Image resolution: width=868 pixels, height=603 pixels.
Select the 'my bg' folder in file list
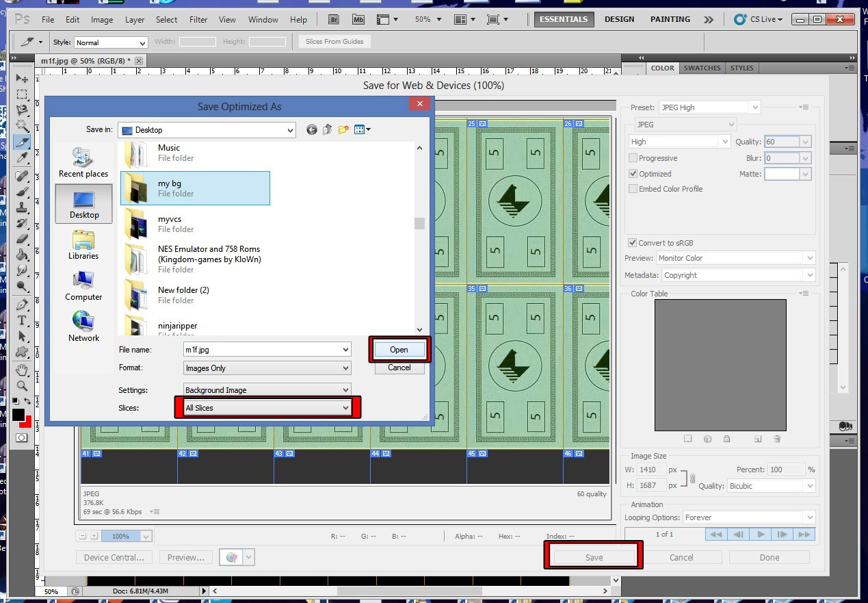coord(196,188)
